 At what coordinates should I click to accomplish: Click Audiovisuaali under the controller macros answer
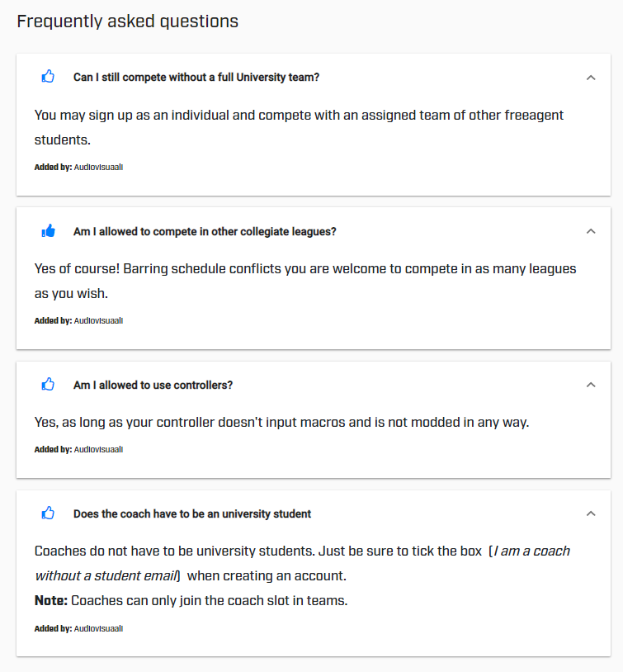pyautogui.click(x=98, y=450)
